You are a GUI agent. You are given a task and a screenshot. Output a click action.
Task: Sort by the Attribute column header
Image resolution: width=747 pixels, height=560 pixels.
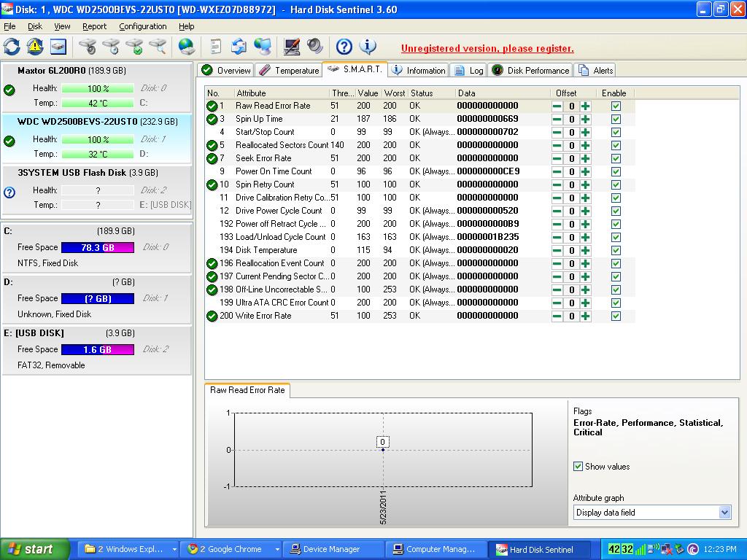(281, 93)
